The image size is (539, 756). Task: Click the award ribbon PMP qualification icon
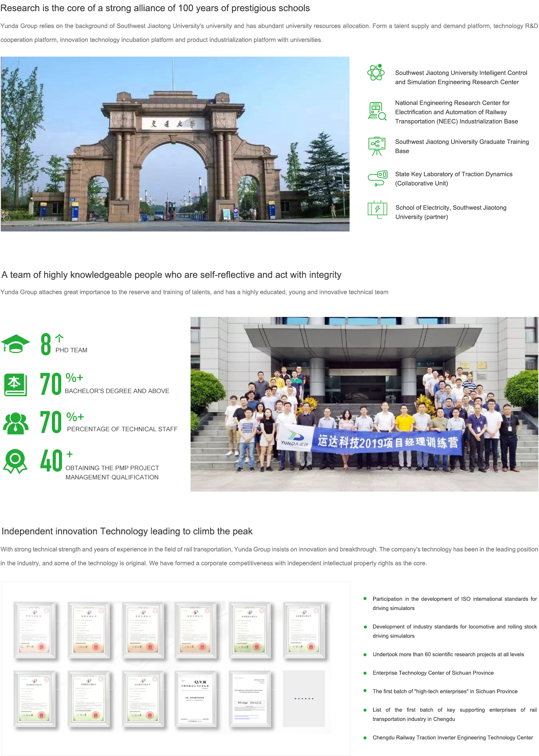tap(15, 461)
